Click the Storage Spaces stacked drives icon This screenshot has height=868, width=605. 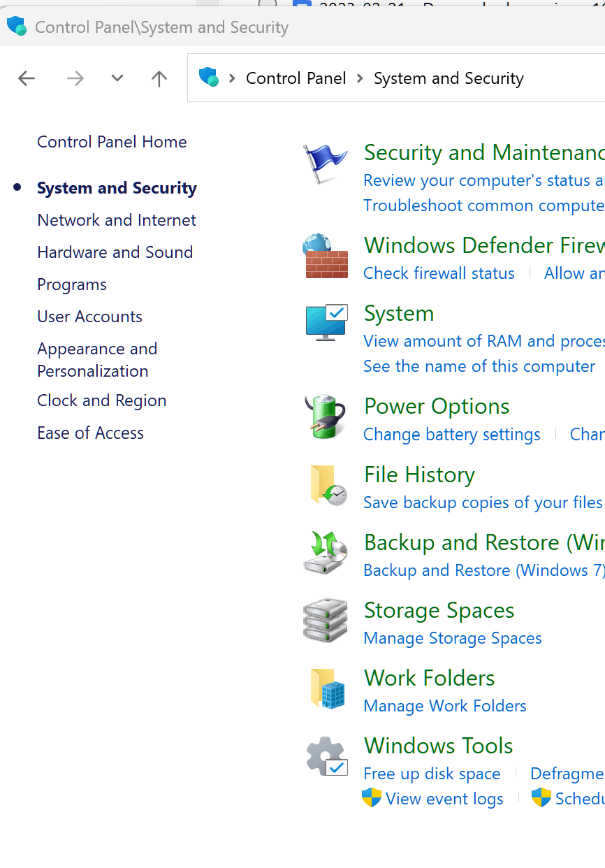tap(326, 621)
